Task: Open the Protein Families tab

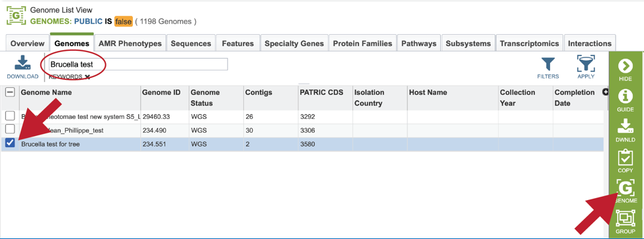Action: tap(362, 44)
